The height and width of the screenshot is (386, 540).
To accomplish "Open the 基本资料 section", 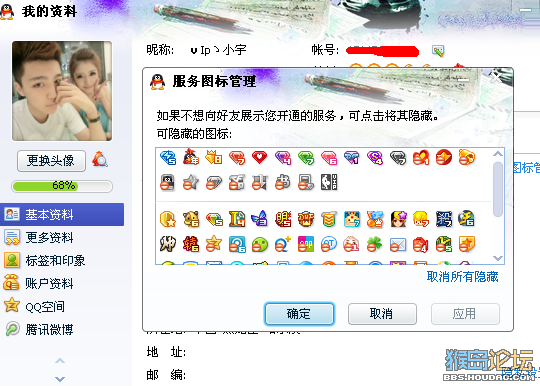I will click(x=62, y=215).
